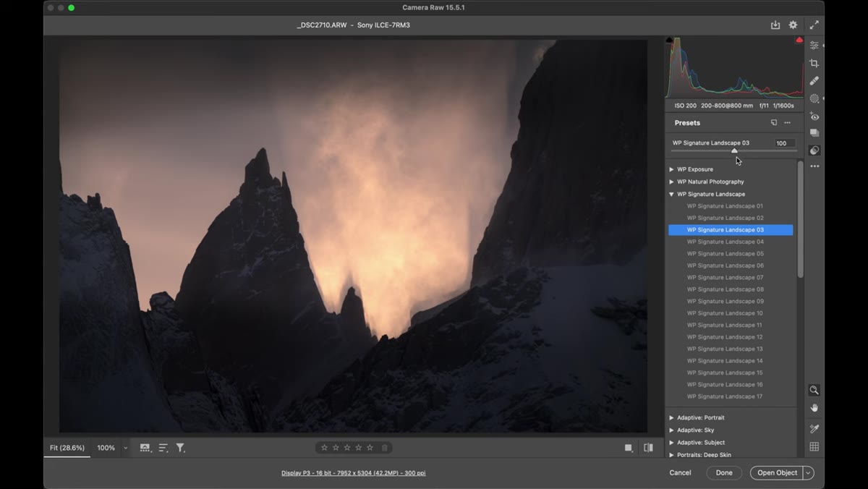Screen dimensions: 868x489
Task: Set rating to four stars
Action: pos(359,448)
